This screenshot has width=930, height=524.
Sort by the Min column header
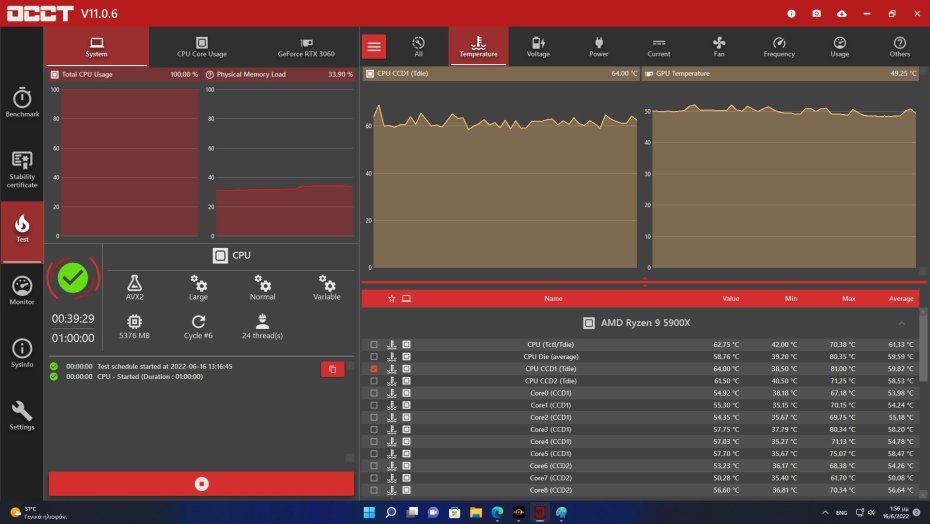pyautogui.click(x=791, y=298)
